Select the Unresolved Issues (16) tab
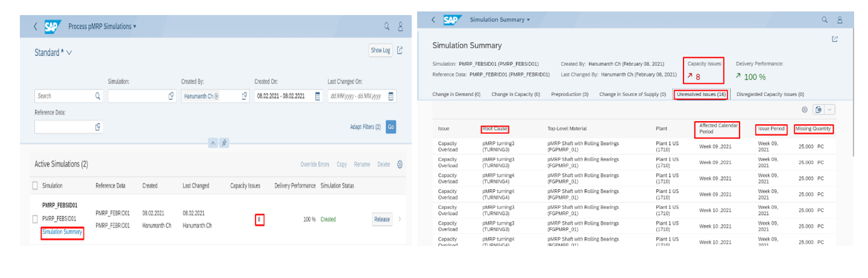This screenshot has height=278, width=868. click(701, 94)
